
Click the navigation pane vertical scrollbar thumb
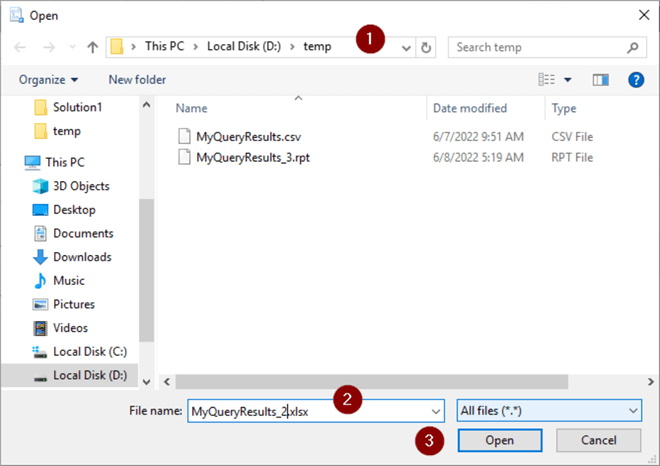coord(146,270)
